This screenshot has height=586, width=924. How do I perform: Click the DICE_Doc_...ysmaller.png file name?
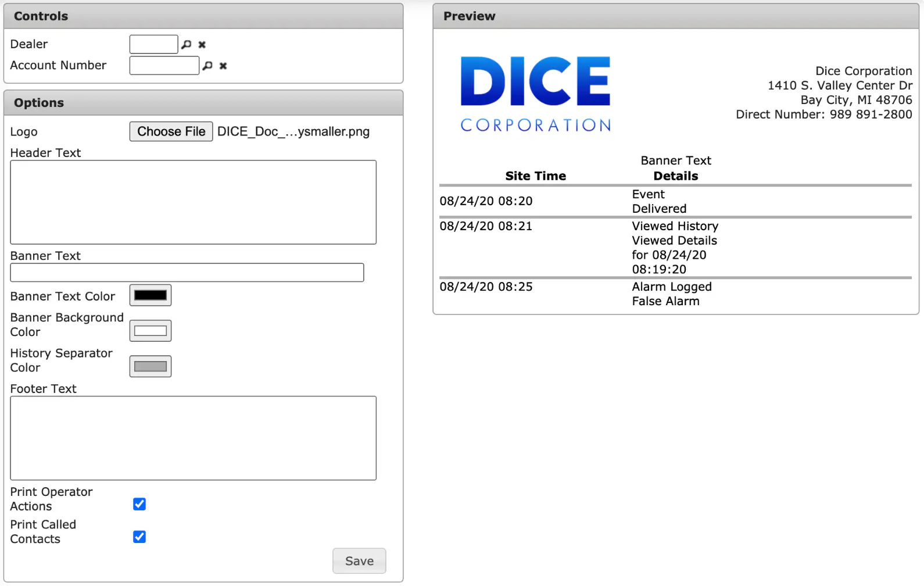pos(293,132)
